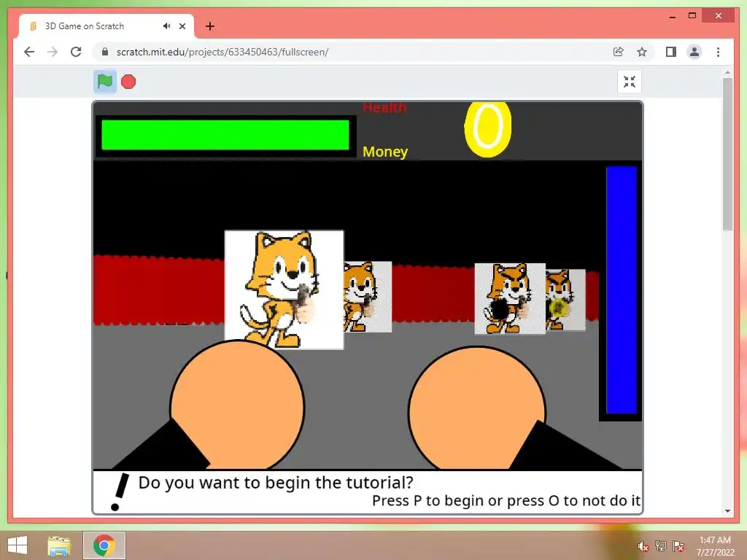
Task: Click the green health bar
Action: 225,135
